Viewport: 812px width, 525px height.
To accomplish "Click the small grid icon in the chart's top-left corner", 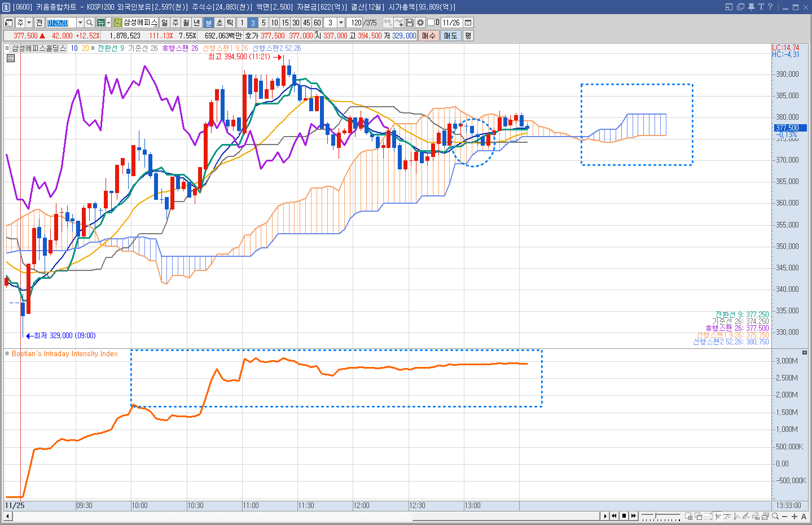I will (x=10, y=57).
